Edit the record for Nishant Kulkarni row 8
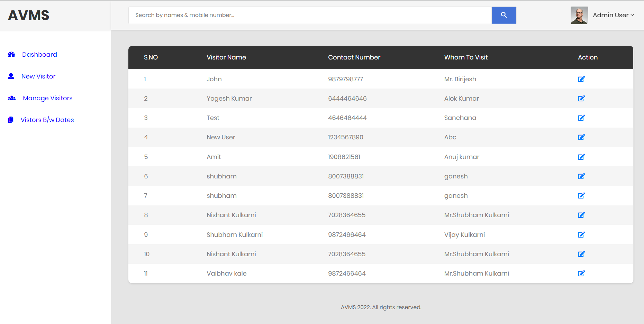This screenshot has height=324, width=644. tap(581, 215)
